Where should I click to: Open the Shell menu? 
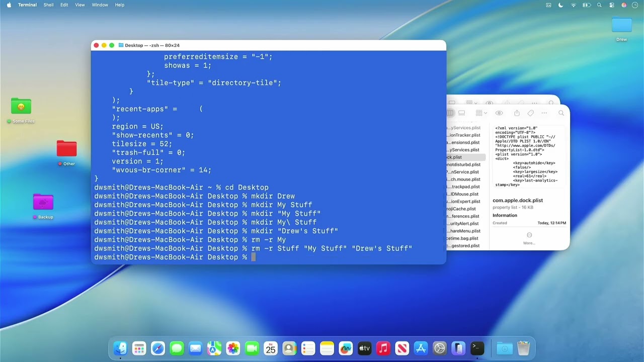click(x=48, y=5)
